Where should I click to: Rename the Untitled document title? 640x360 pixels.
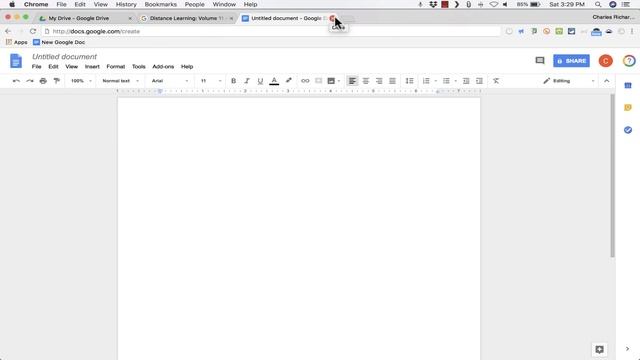(64, 57)
